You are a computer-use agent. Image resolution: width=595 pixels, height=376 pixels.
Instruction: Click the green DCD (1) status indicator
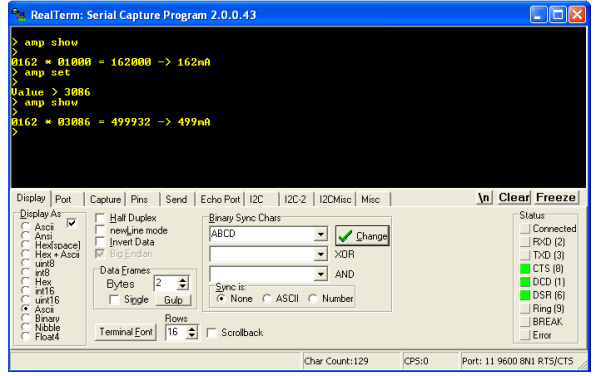tap(525, 282)
